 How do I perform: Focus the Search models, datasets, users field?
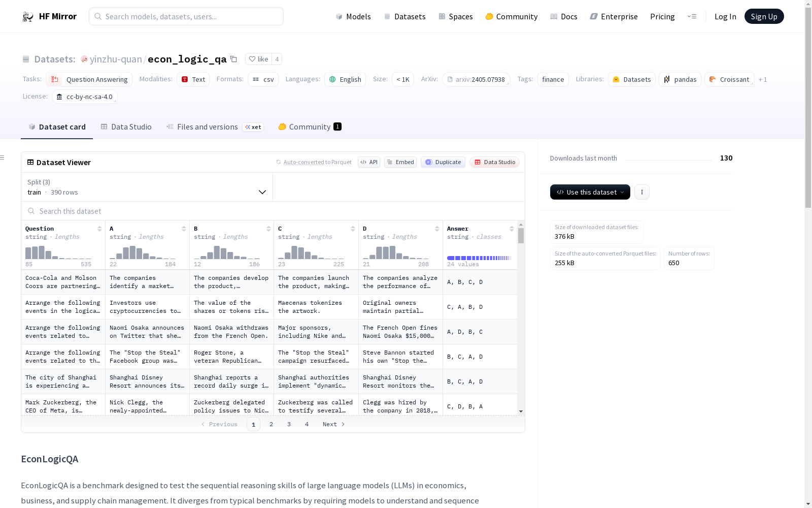186,16
